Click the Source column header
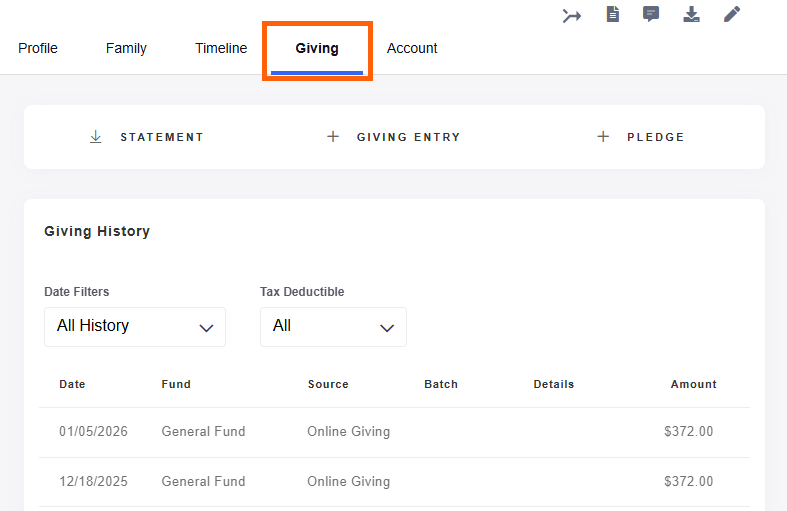 point(328,384)
